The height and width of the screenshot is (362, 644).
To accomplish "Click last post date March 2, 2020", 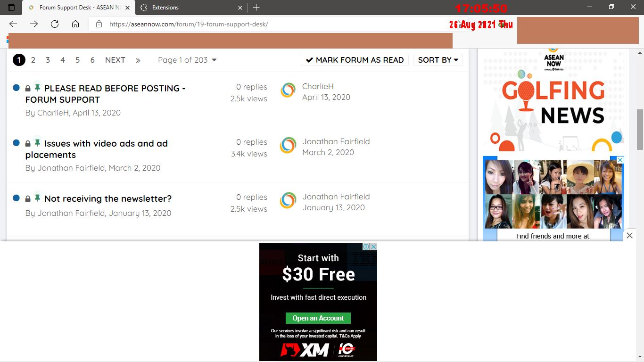I will 328,152.
